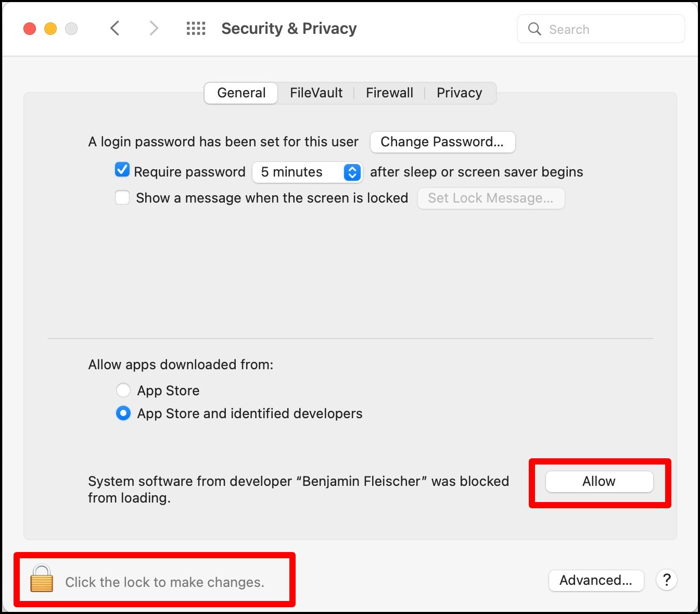Open the Advanced settings dialog
The width and height of the screenshot is (700, 614).
pos(596,580)
